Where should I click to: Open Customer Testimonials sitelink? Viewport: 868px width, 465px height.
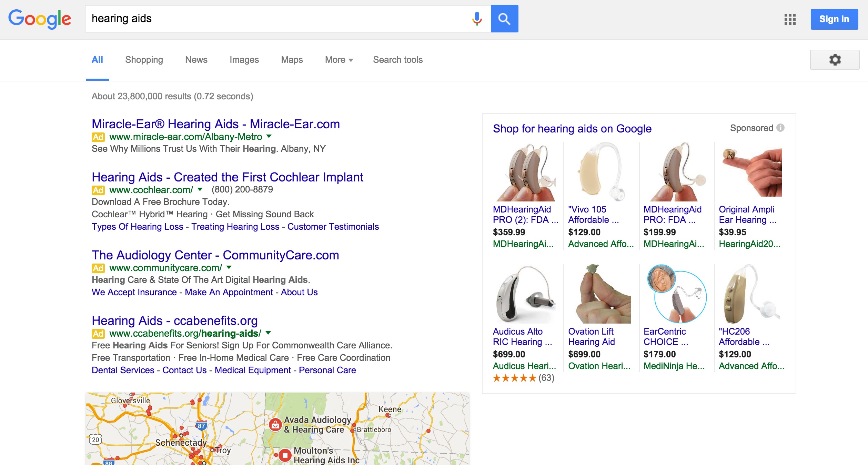333,227
